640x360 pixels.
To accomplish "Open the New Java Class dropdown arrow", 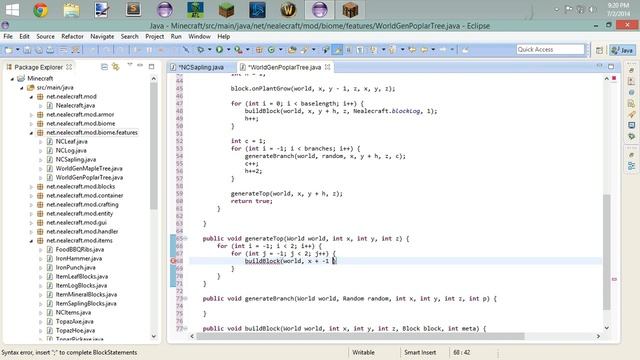I will point(280,50).
